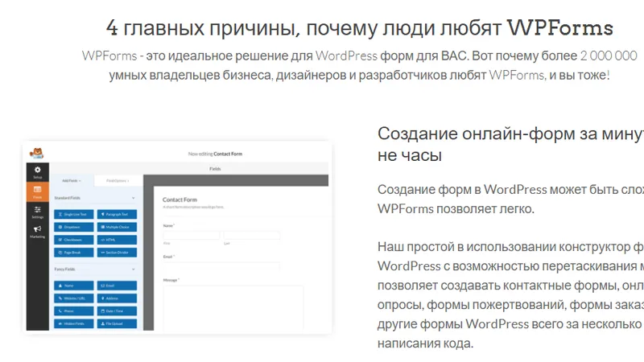Add a Checkboxes field

pyautogui.click(x=74, y=240)
